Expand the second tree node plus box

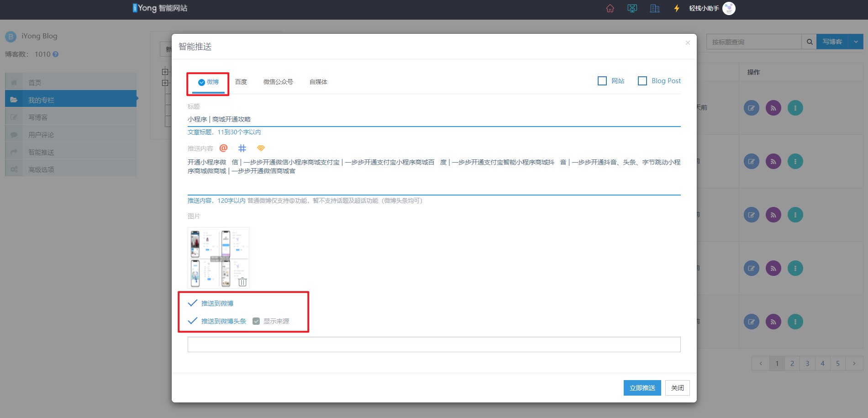point(165,83)
